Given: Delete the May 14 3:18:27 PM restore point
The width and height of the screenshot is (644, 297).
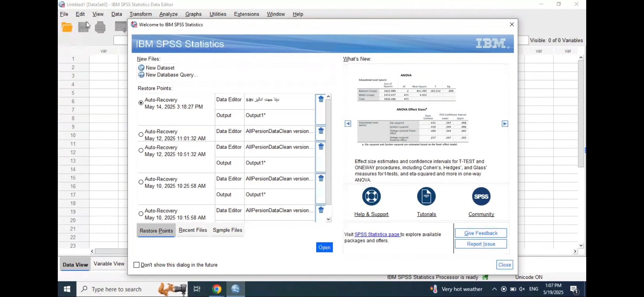Looking at the screenshot, I should click(321, 99).
